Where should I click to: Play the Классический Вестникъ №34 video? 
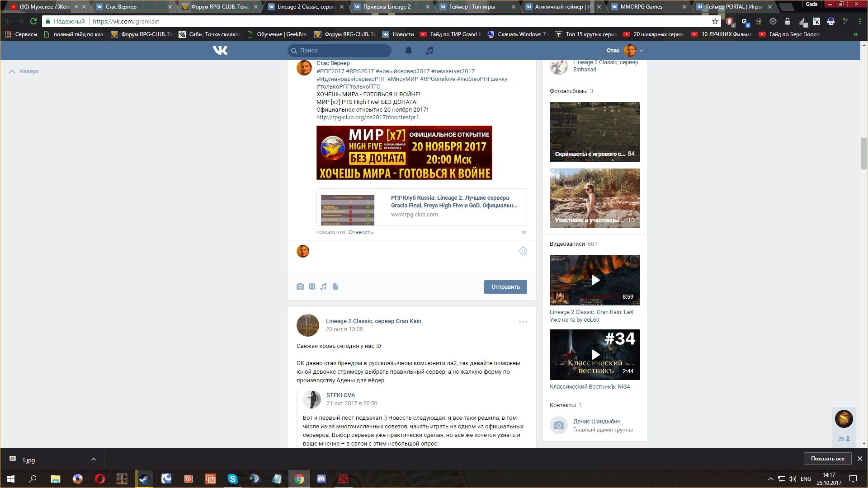point(595,355)
